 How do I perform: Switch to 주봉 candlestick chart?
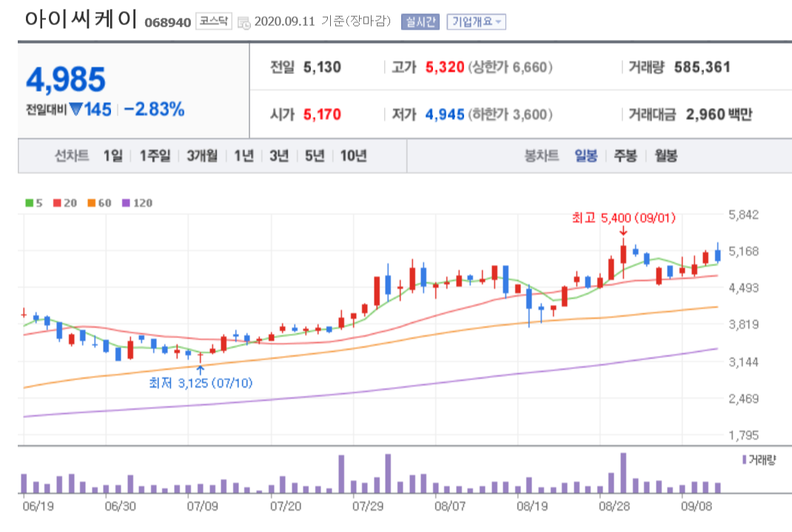pyautogui.click(x=625, y=155)
